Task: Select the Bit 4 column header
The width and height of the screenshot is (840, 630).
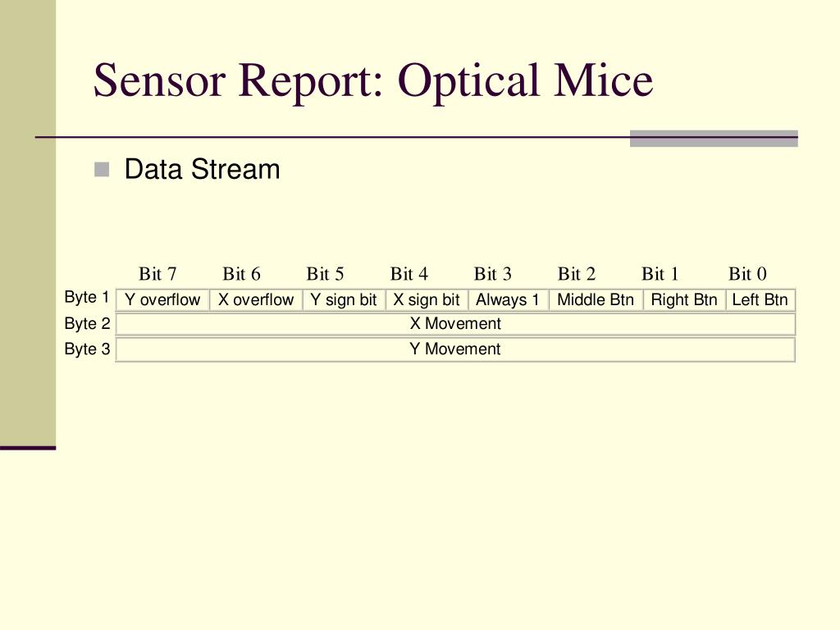Action: pos(409,274)
